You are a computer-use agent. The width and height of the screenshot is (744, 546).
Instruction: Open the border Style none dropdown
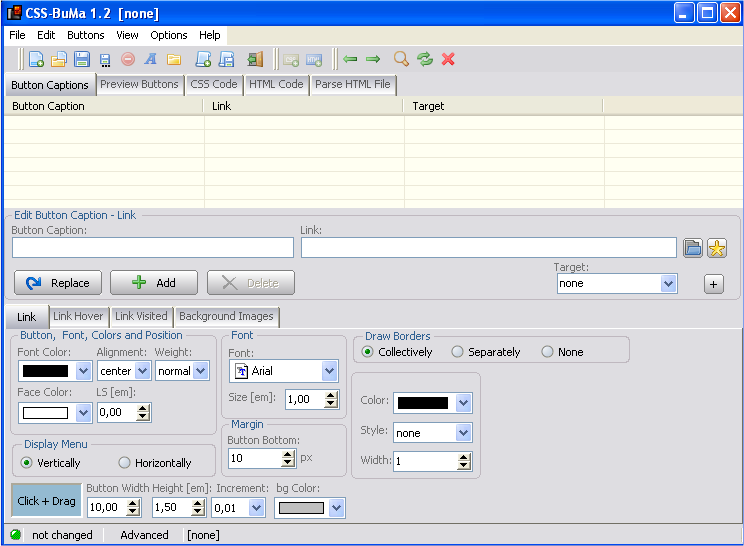pos(463,433)
